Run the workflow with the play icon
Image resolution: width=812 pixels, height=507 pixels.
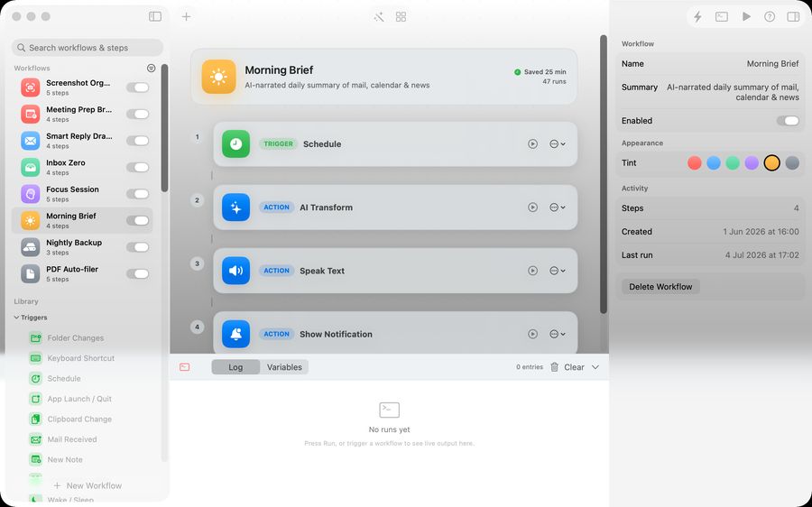coord(746,16)
